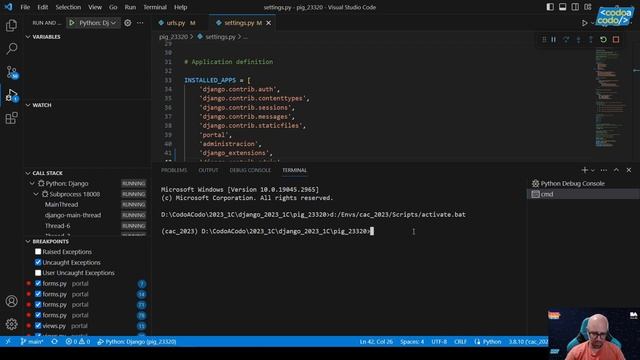Open the Source Control view
This screenshot has width=640, height=360.
point(11,72)
